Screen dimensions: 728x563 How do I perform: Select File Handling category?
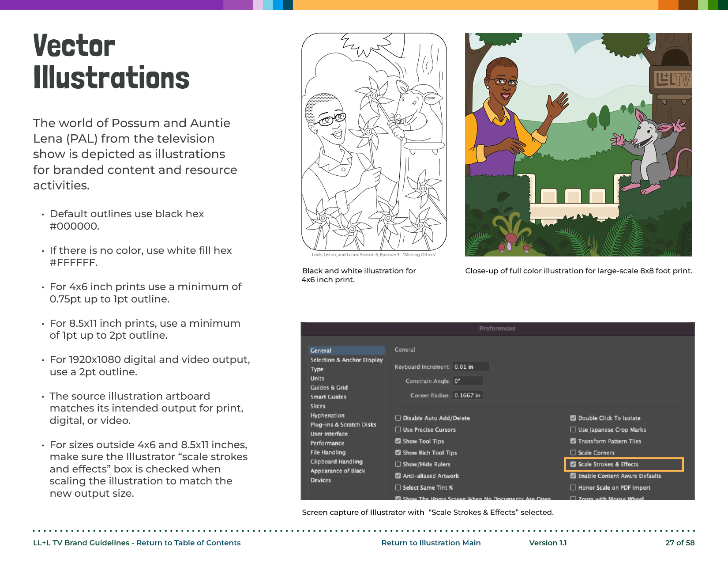point(328,453)
